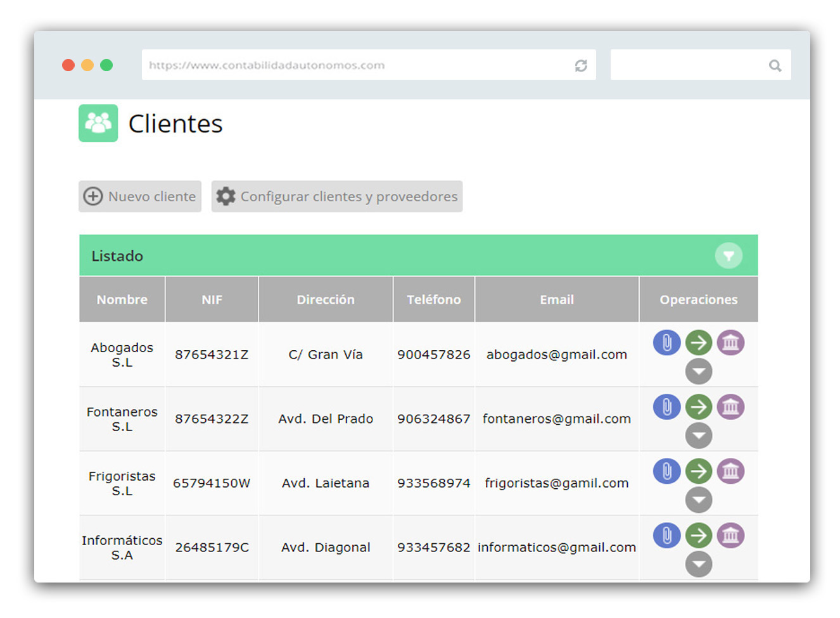Click email informaticos@gmail.com

557,548
